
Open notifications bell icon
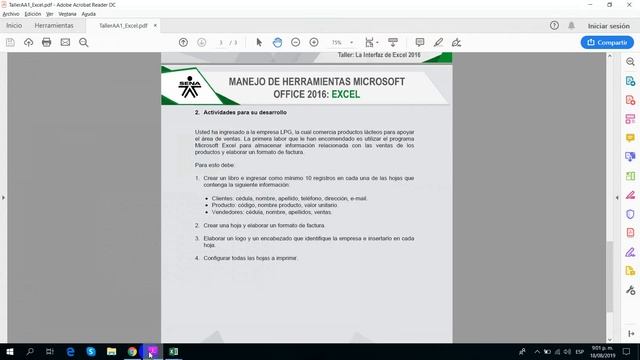[571, 25]
